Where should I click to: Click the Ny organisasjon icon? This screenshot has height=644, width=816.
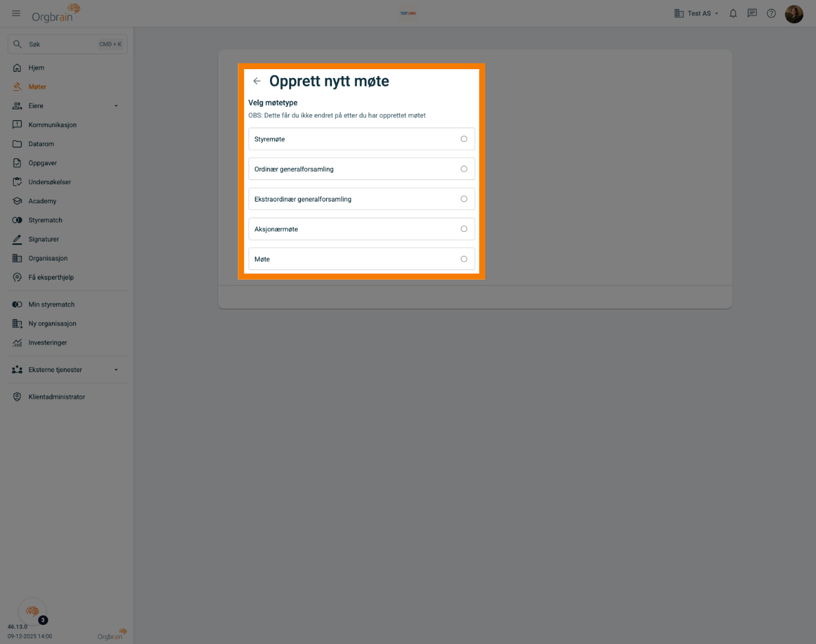click(17, 324)
